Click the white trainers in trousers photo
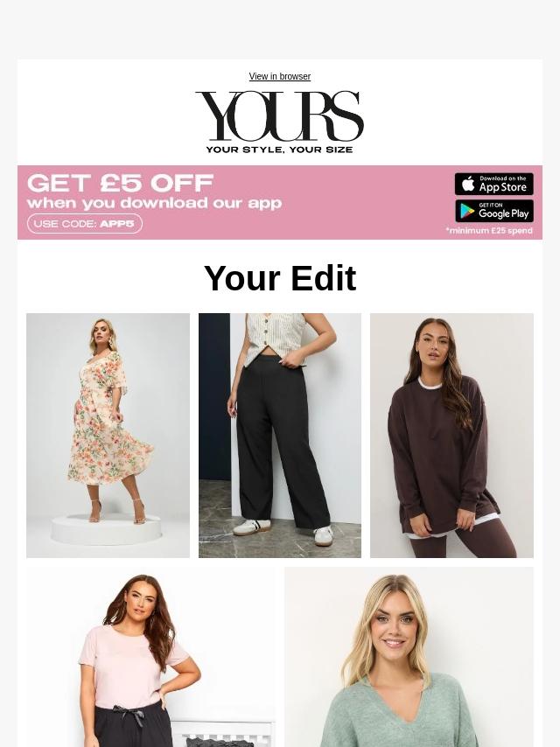560x747 pixels. 282,530
